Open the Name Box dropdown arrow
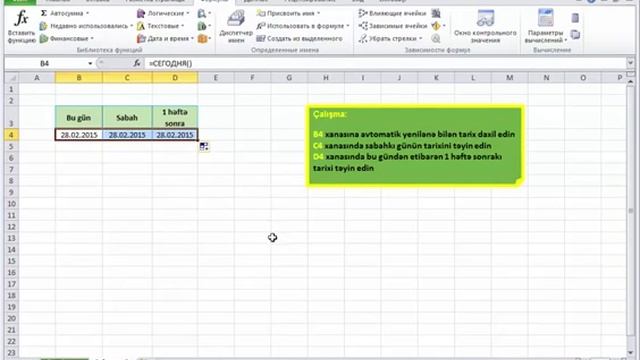Image resolution: width=640 pixels, height=360 pixels. [90, 63]
